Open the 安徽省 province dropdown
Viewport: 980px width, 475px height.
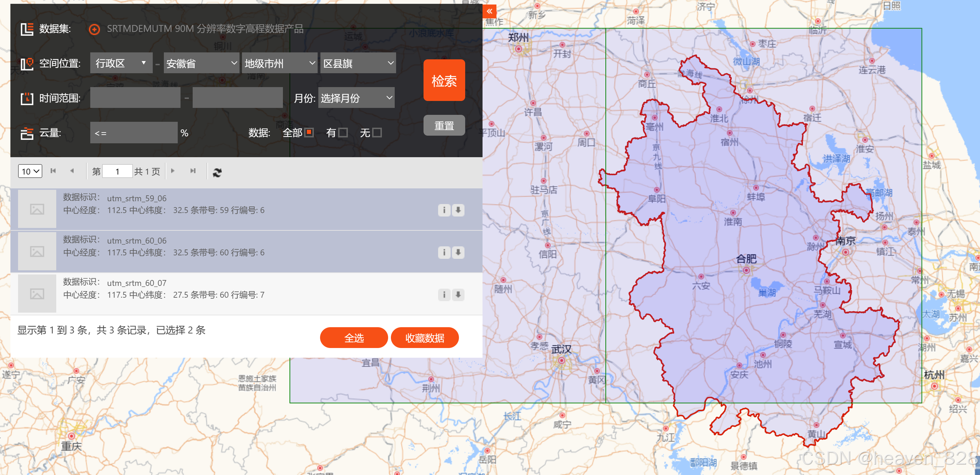click(201, 63)
